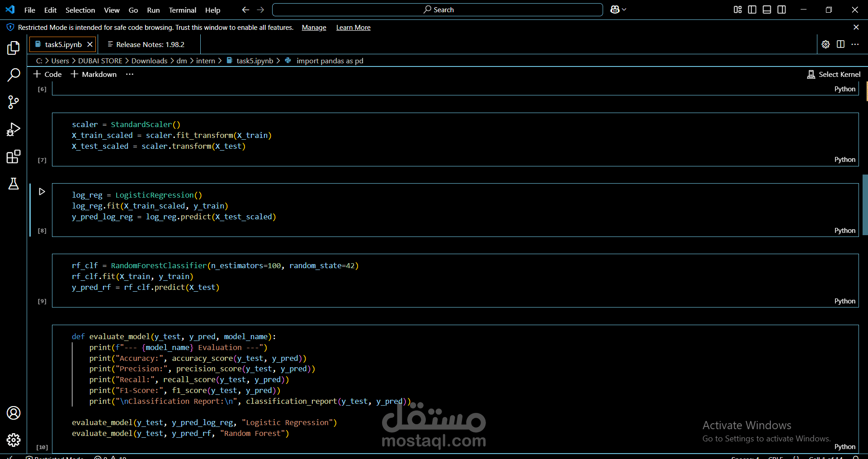The image size is (868, 459).
Task: Run the LogisticRegression cell
Action: [x=42, y=192]
